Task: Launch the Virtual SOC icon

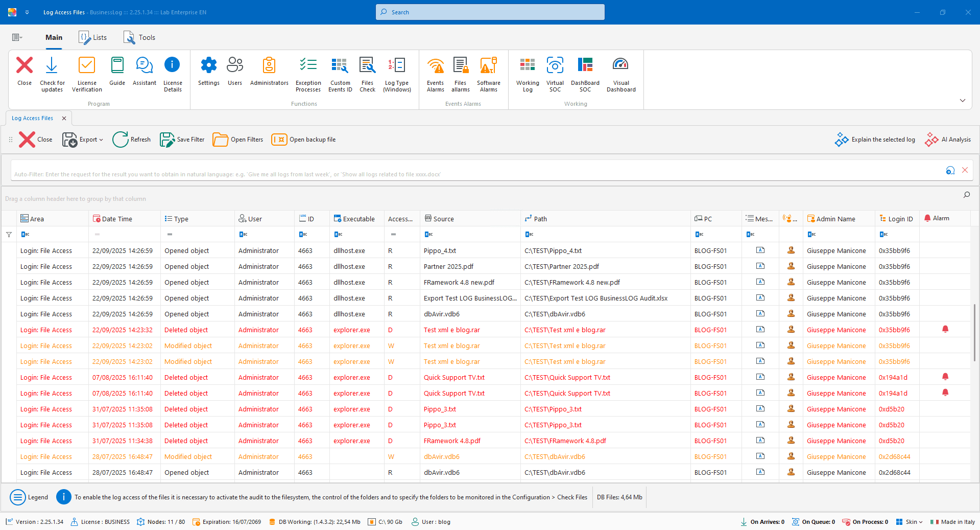Action: click(x=555, y=65)
